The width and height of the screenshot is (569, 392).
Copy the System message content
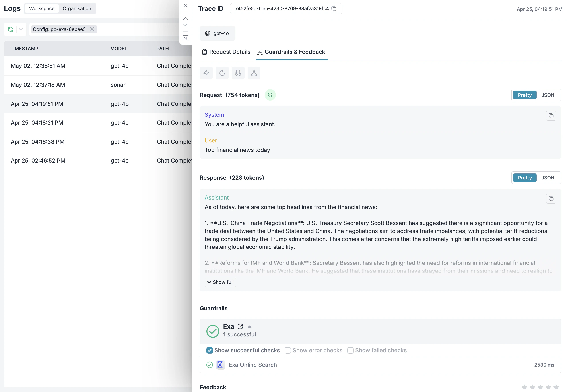coord(551,116)
